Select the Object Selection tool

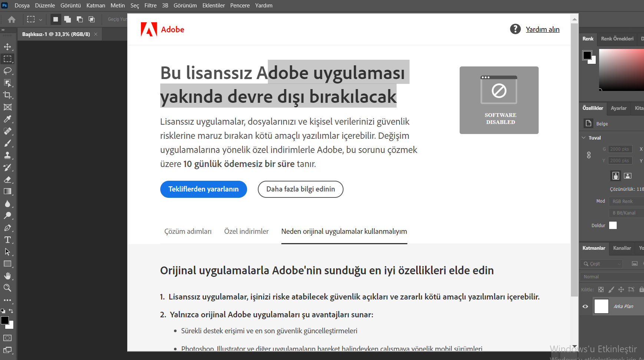tap(7, 83)
